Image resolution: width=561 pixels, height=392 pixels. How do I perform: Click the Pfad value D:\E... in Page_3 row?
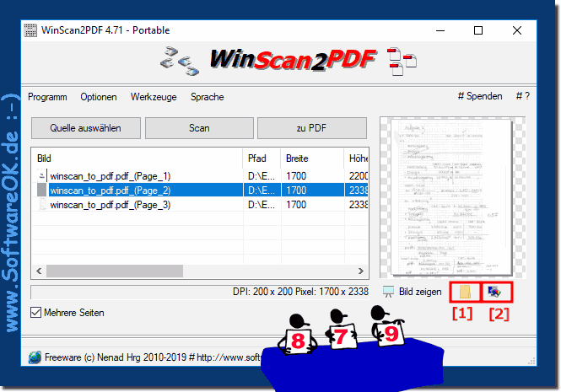262,205
